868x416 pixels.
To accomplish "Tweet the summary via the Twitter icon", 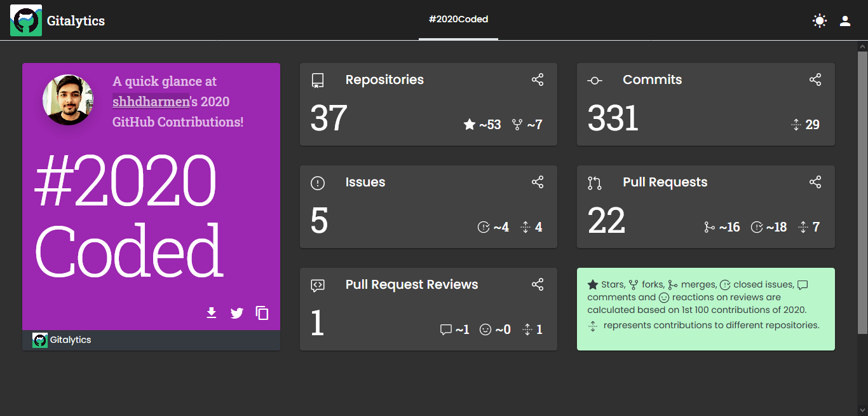I will point(237,313).
